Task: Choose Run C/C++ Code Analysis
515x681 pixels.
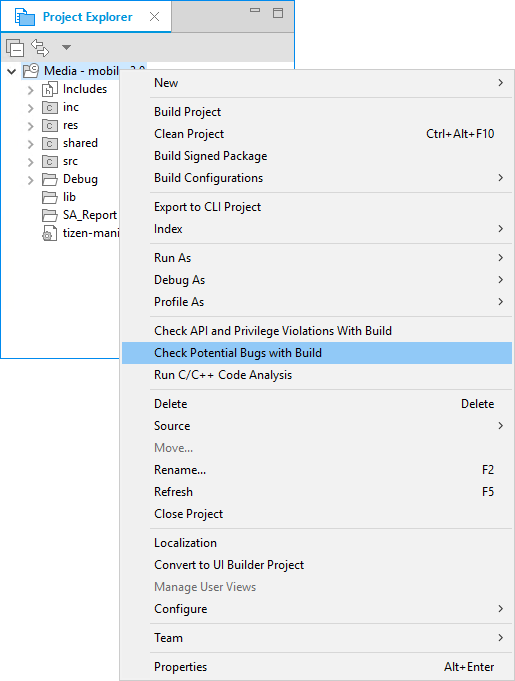Action: coord(317,375)
